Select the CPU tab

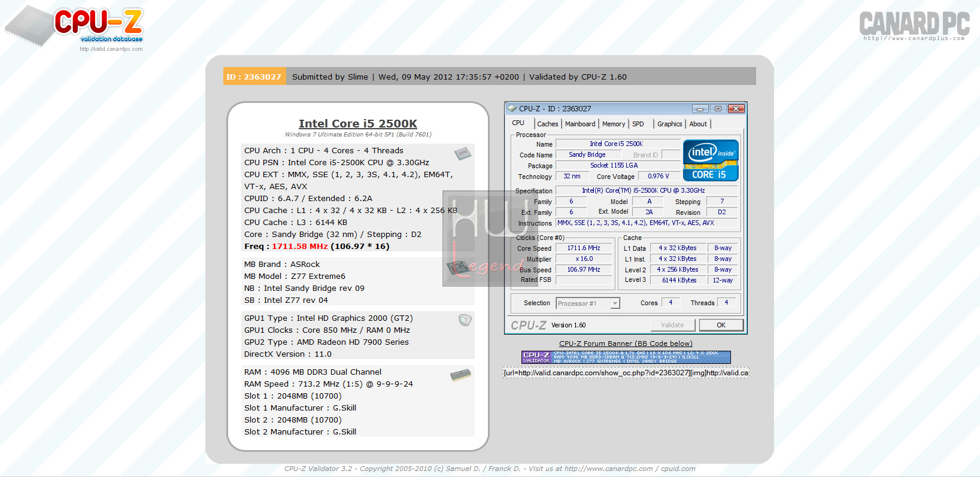click(518, 123)
